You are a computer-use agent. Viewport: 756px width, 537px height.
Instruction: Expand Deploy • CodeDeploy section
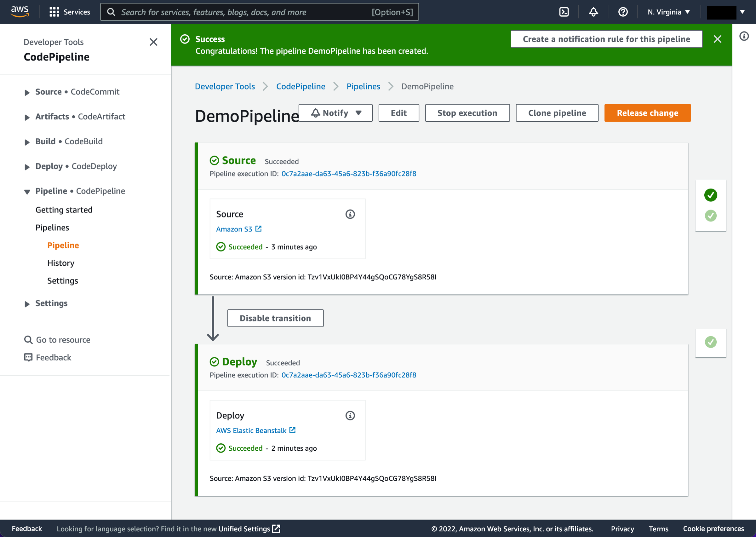click(x=27, y=167)
